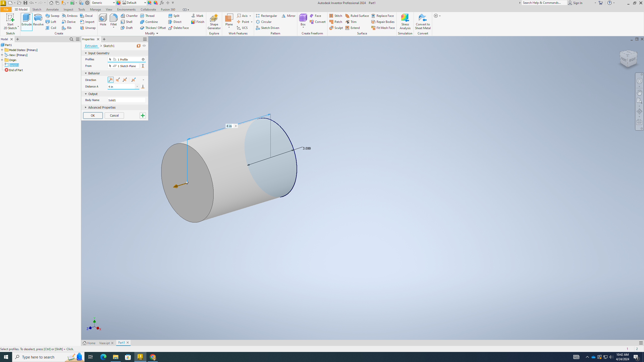644x362 pixels.
Task: Select the Stitch surface tool
Action: (336, 16)
